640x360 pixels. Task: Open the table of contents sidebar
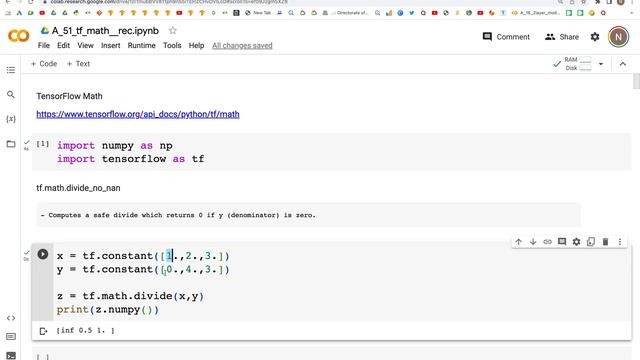pyautogui.click(x=11, y=70)
